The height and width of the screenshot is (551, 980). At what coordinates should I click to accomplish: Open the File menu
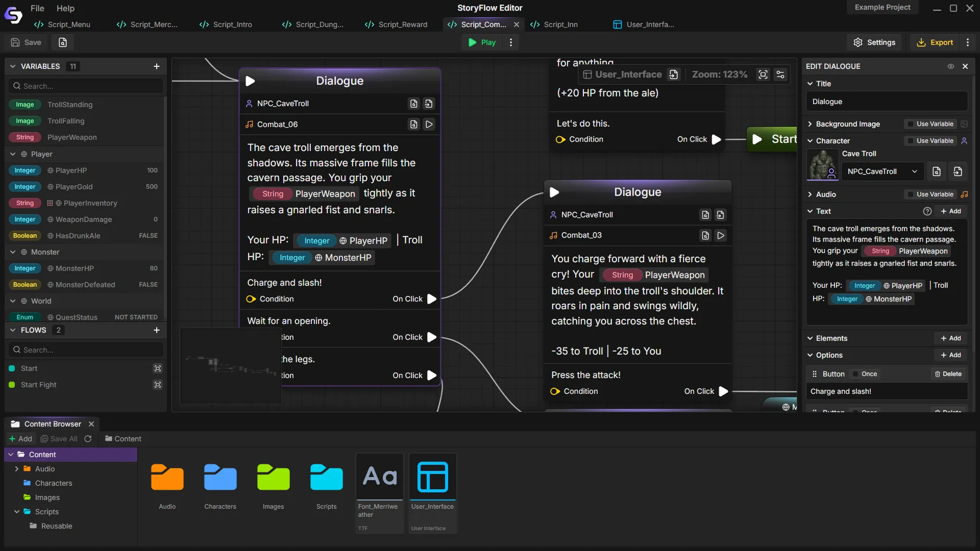37,8
